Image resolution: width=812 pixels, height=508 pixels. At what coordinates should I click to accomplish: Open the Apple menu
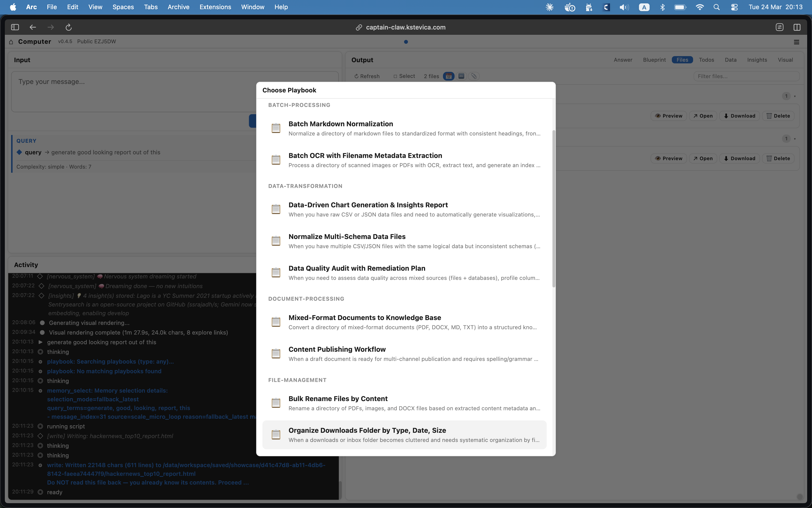coord(13,7)
